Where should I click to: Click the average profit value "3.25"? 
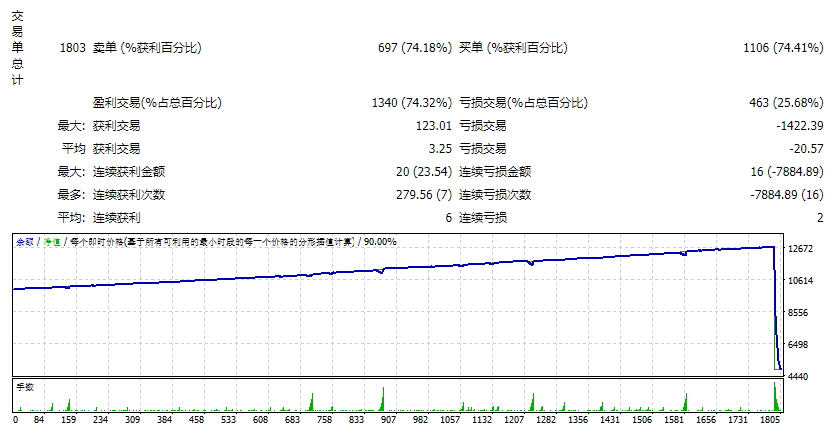(x=440, y=149)
